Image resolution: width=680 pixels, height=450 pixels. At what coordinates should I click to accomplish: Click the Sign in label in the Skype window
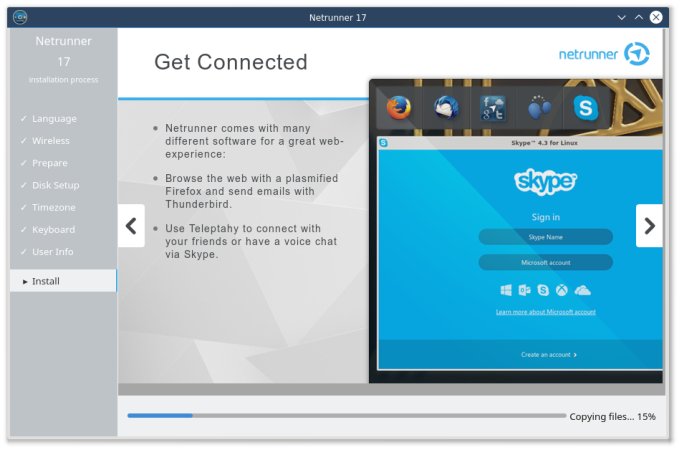click(x=546, y=217)
